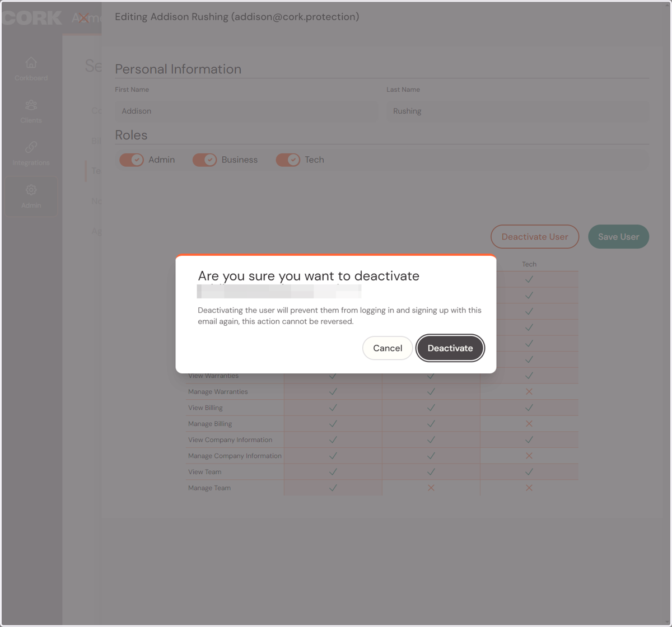This screenshot has width=672, height=627.
Task: Click Tech checkmark for View Company Information
Action: [529, 440]
